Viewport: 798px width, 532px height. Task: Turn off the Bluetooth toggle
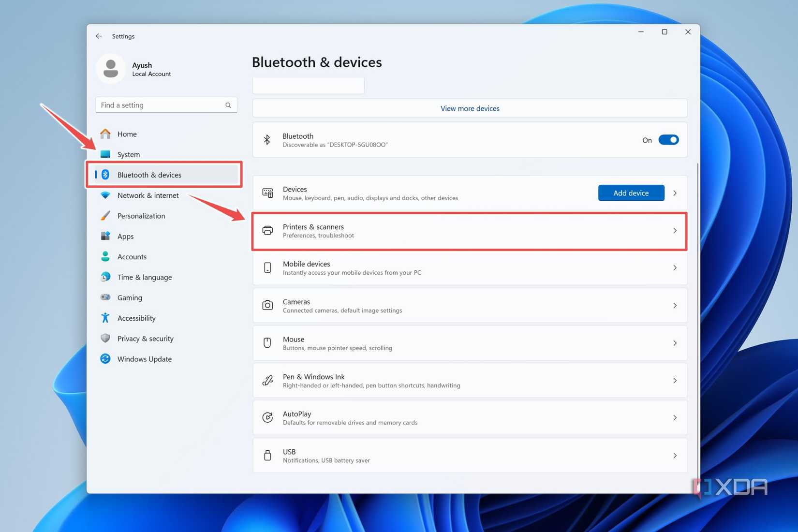pos(668,140)
